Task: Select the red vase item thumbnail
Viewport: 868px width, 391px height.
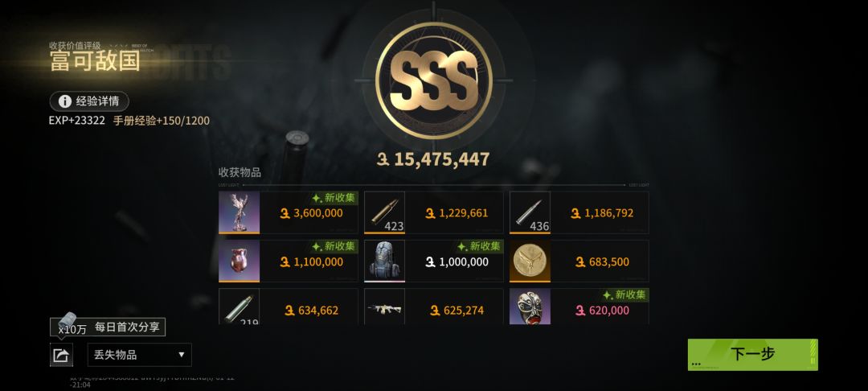Action: 240,261
